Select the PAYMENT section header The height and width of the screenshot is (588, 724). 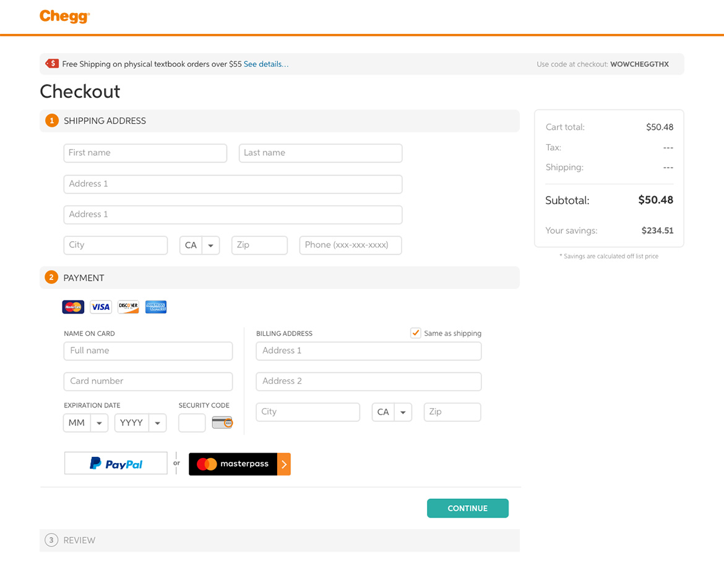(x=280, y=278)
